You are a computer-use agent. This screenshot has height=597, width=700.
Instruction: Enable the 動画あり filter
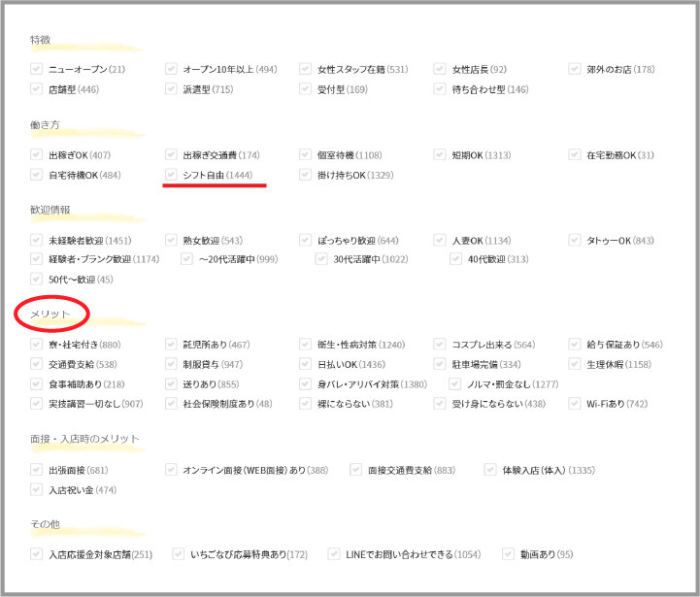click(x=509, y=554)
